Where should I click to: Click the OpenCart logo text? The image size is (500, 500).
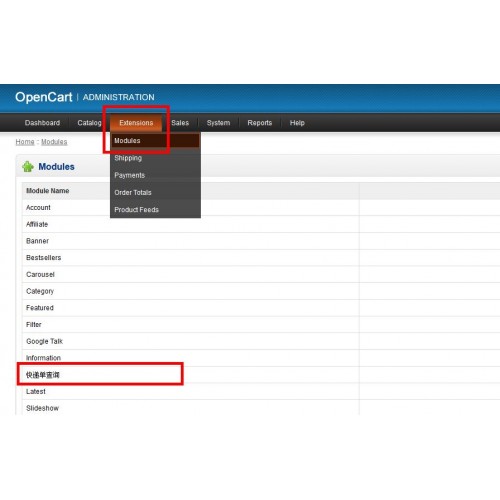pos(44,97)
